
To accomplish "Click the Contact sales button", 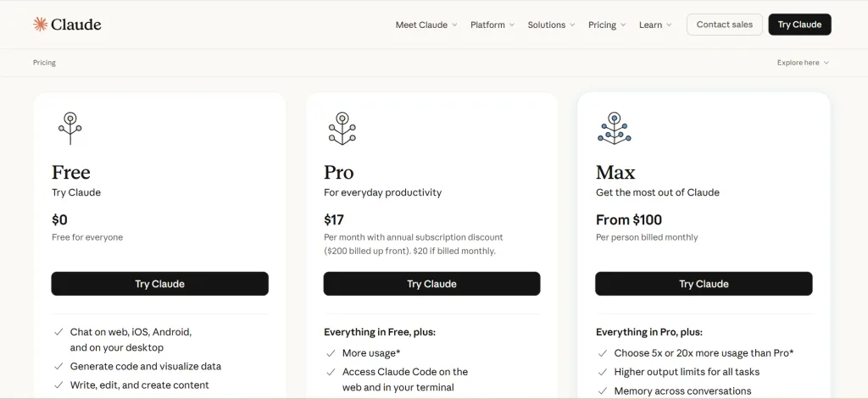I will [x=725, y=25].
